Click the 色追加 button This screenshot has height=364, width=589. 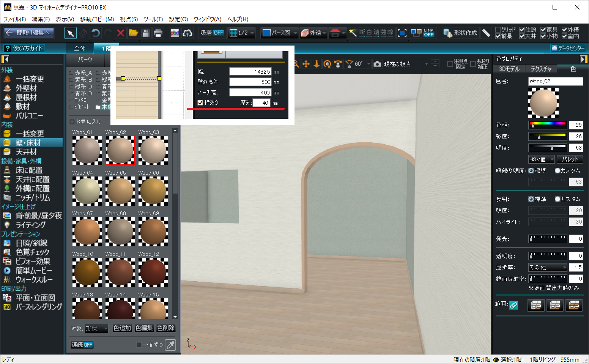(122, 328)
